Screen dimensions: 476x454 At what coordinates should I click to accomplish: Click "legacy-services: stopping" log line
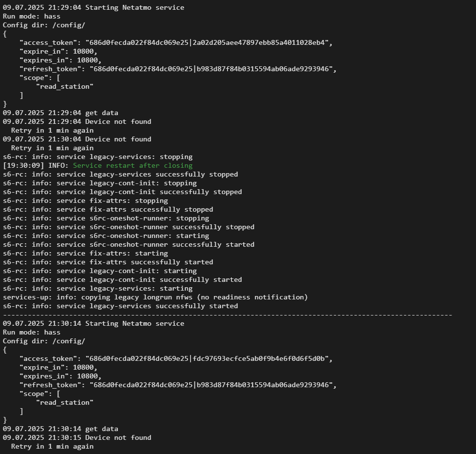pos(97,157)
